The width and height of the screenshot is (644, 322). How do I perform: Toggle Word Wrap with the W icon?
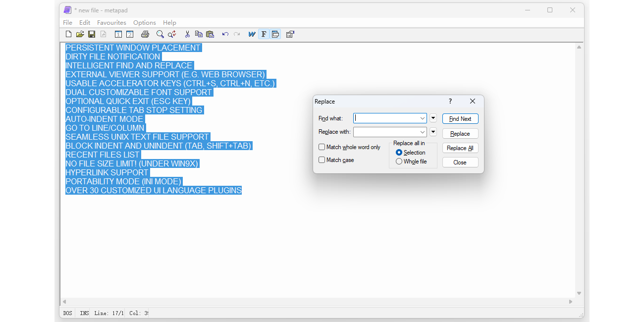click(252, 34)
